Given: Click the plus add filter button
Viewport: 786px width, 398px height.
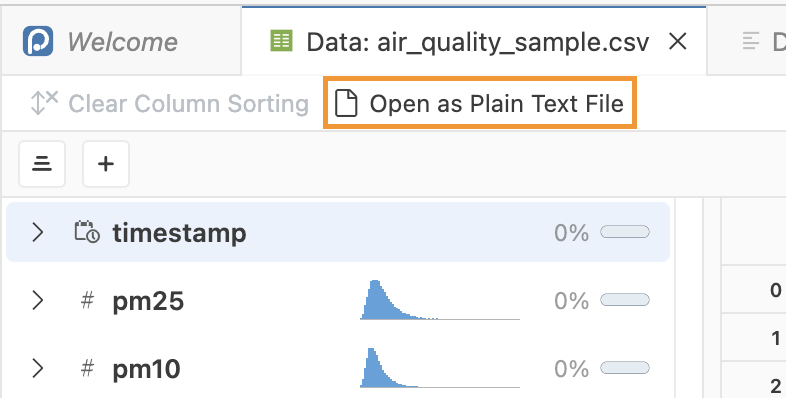Looking at the screenshot, I should point(106,164).
